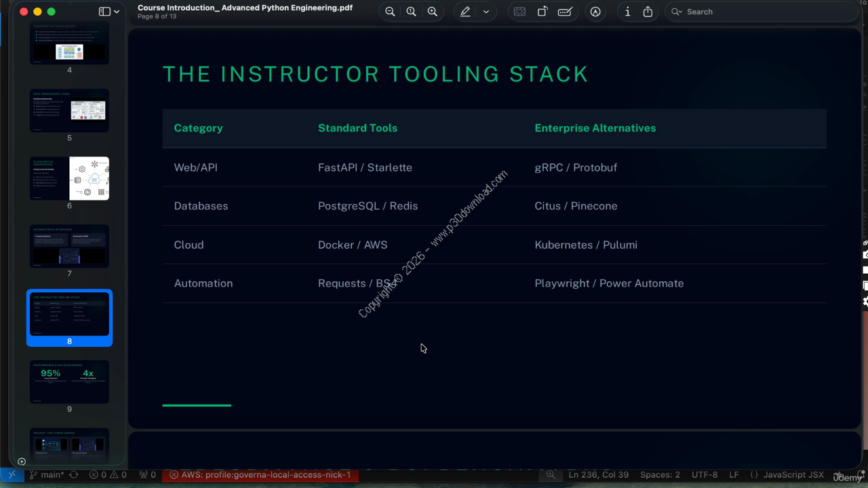Click the Search field in Preview toolbar
Screen dimensions: 868x488
point(762,12)
